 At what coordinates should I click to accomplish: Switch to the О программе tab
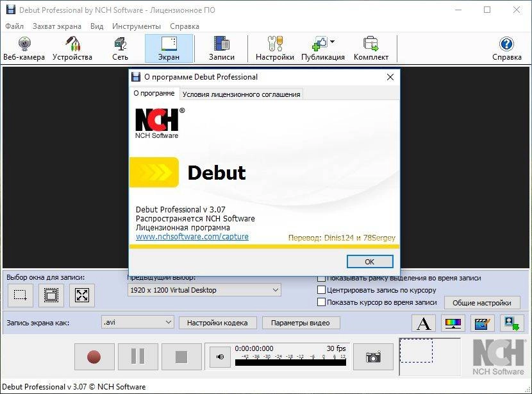tap(154, 94)
